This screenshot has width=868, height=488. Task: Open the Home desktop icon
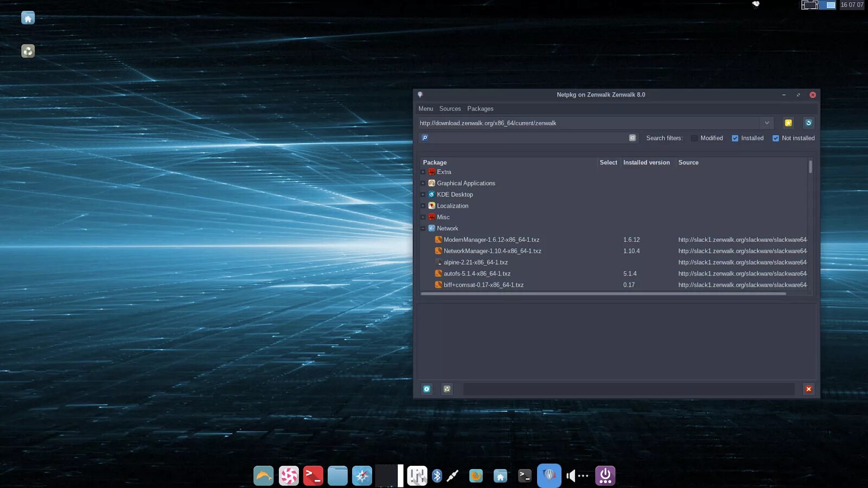point(28,18)
